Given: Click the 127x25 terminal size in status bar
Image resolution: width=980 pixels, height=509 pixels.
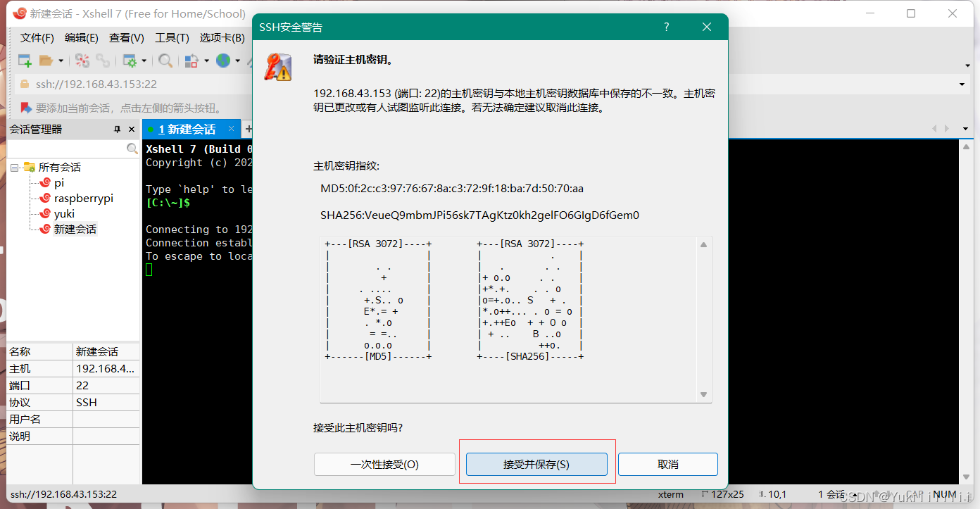Looking at the screenshot, I should pos(722,494).
